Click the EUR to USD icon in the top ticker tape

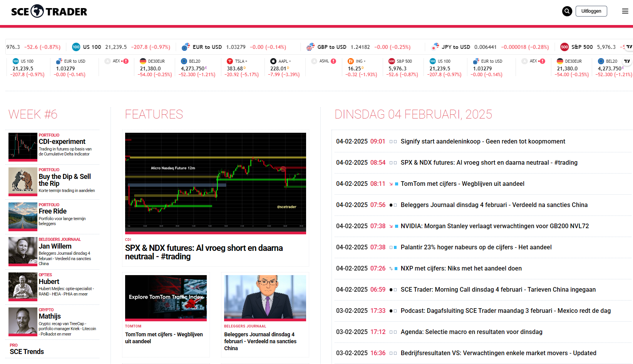pos(186,47)
